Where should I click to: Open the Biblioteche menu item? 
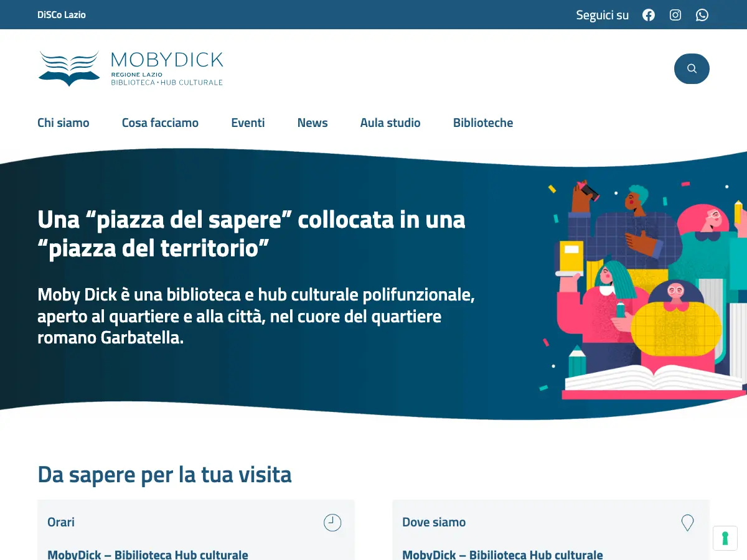click(x=483, y=123)
